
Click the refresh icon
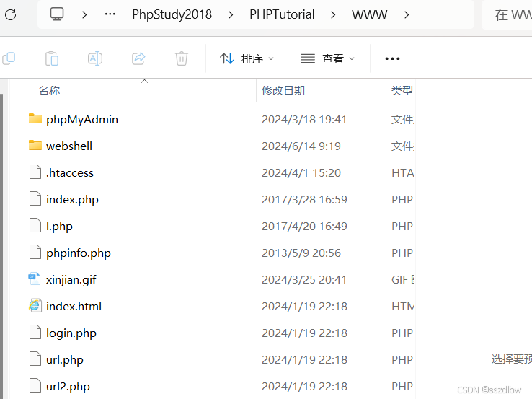point(11,14)
